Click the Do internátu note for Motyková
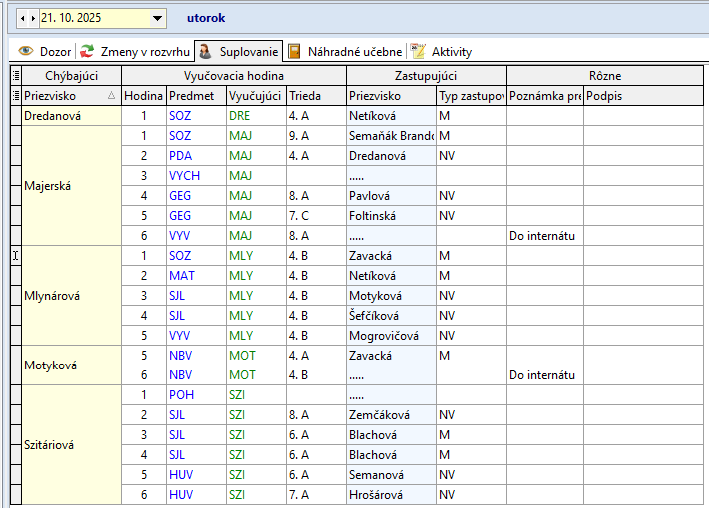The width and height of the screenshot is (709, 508). pos(543,375)
